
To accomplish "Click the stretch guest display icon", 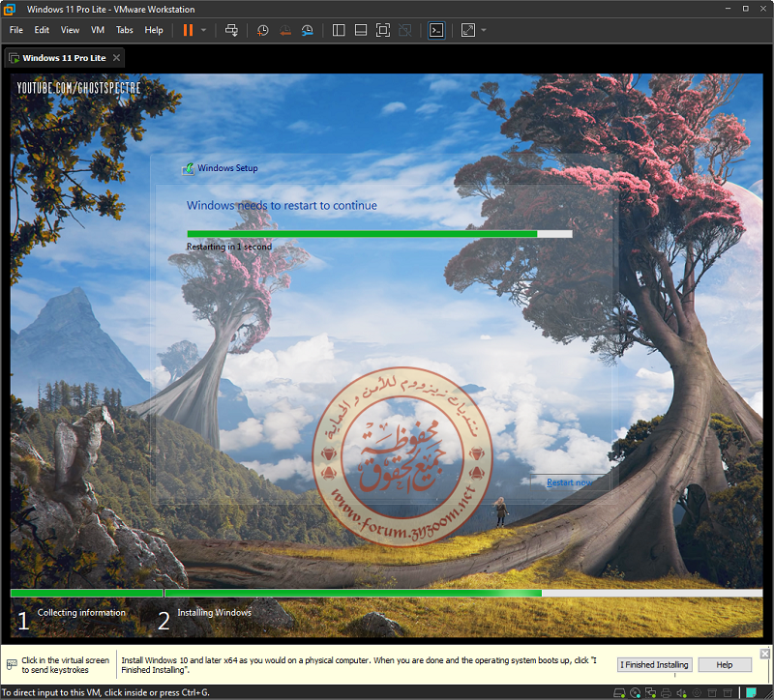I will [468, 30].
